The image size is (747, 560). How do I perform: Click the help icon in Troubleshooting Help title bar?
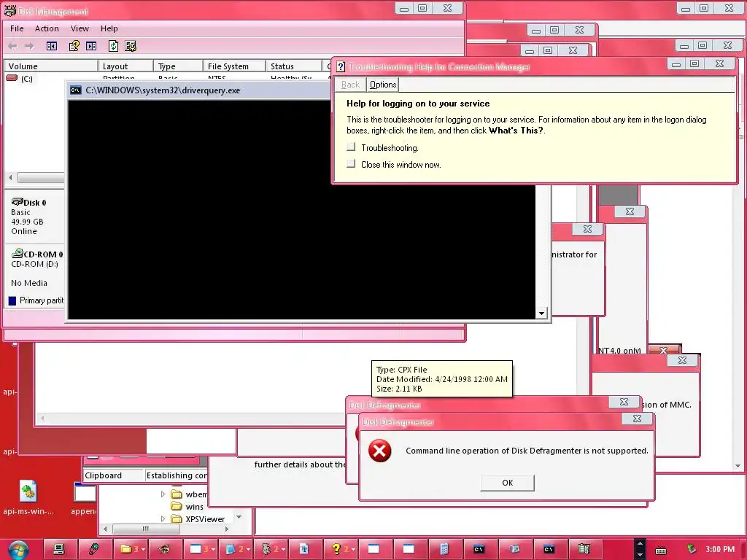coord(341,67)
